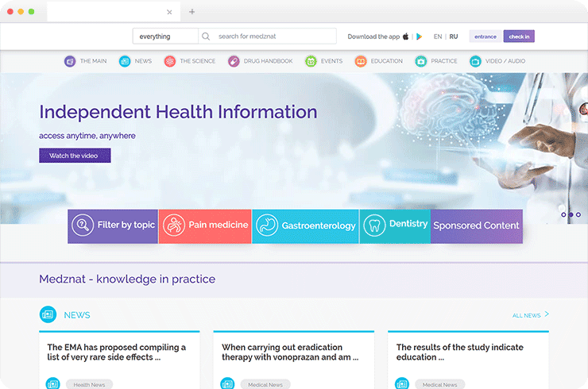The height and width of the screenshot is (389, 588).
Task: Open the EVENTS menu item
Action: pos(332,61)
